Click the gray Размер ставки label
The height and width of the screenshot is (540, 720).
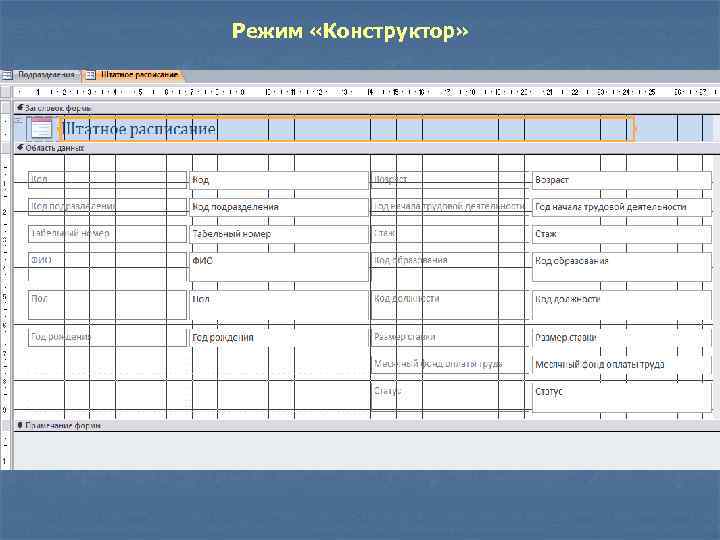(450, 338)
